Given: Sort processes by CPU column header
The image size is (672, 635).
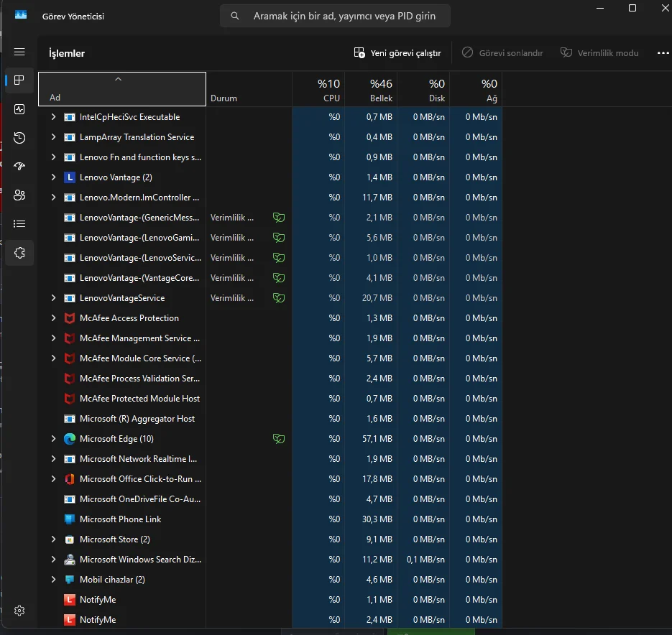Looking at the screenshot, I should click(x=318, y=89).
